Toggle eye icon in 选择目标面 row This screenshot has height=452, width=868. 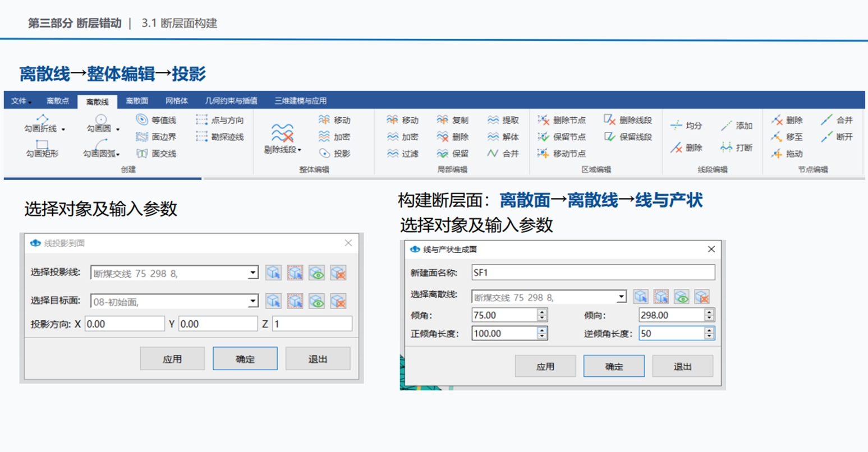coord(317,301)
